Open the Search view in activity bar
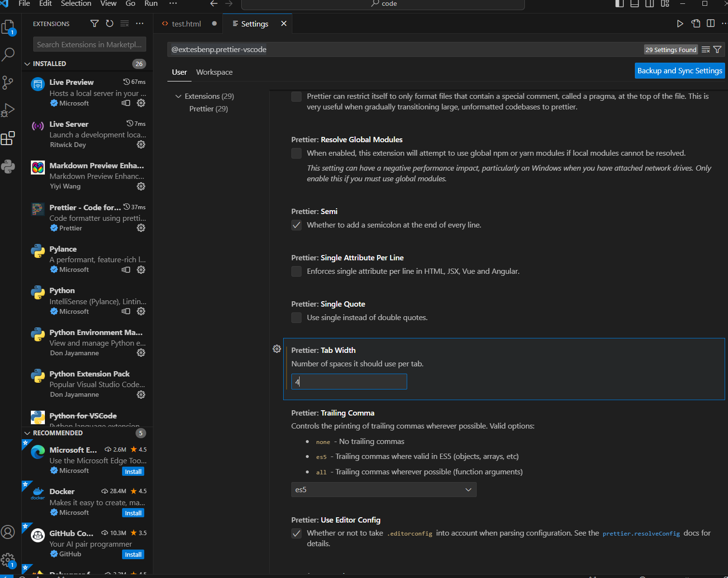This screenshot has width=728, height=578. click(8, 54)
